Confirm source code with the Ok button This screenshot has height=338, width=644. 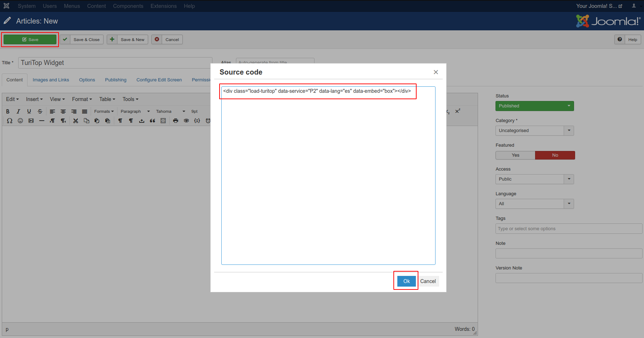pyautogui.click(x=406, y=281)
